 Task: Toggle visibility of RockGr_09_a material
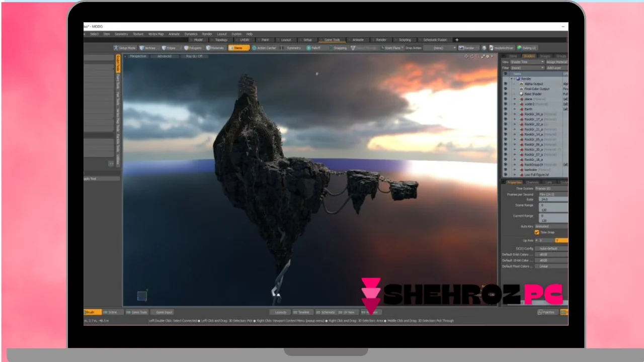click(506, 114)
